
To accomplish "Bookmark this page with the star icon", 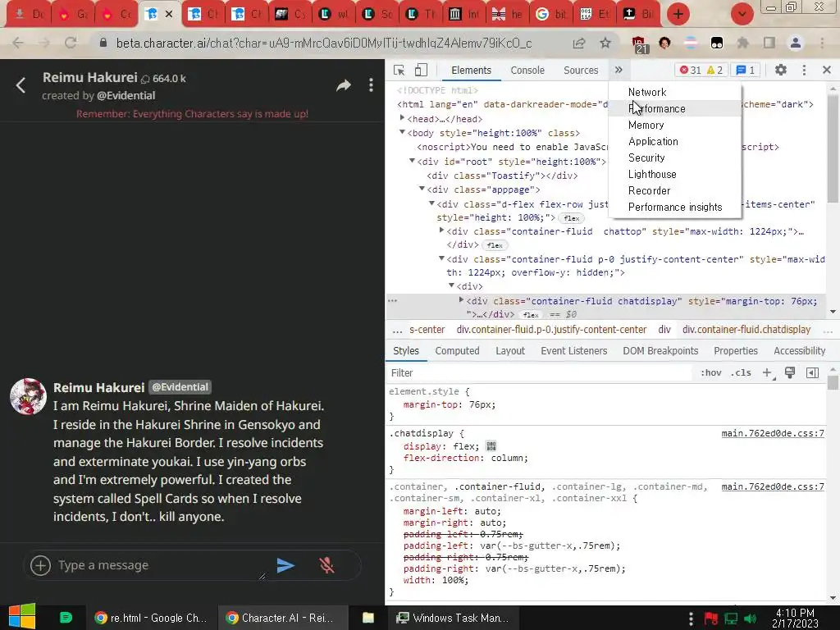I will pyautogui.click(x=605, y=43).
